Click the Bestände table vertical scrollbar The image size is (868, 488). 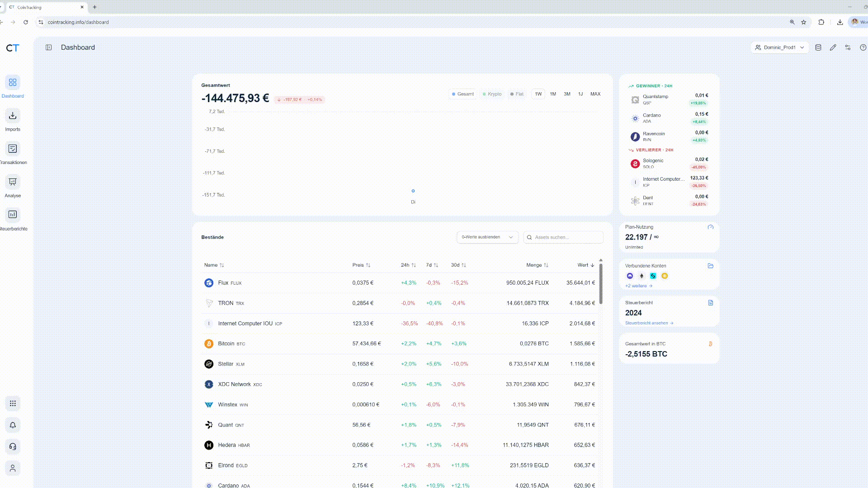pyautogui.click(x=601, y=284)
